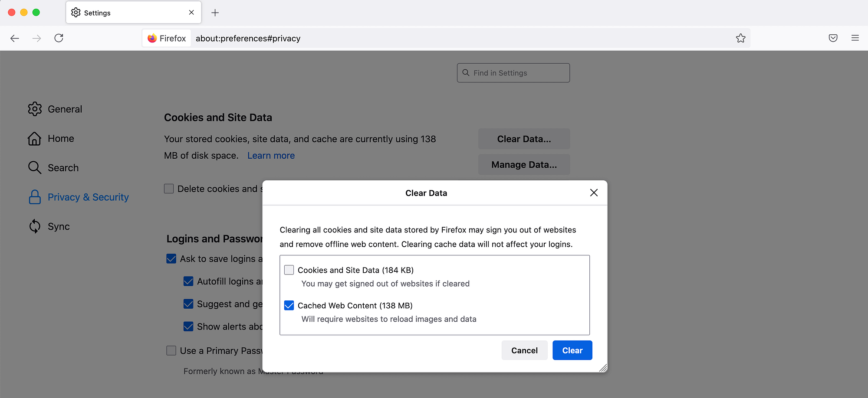Open the Home settings section

point(61,138)
